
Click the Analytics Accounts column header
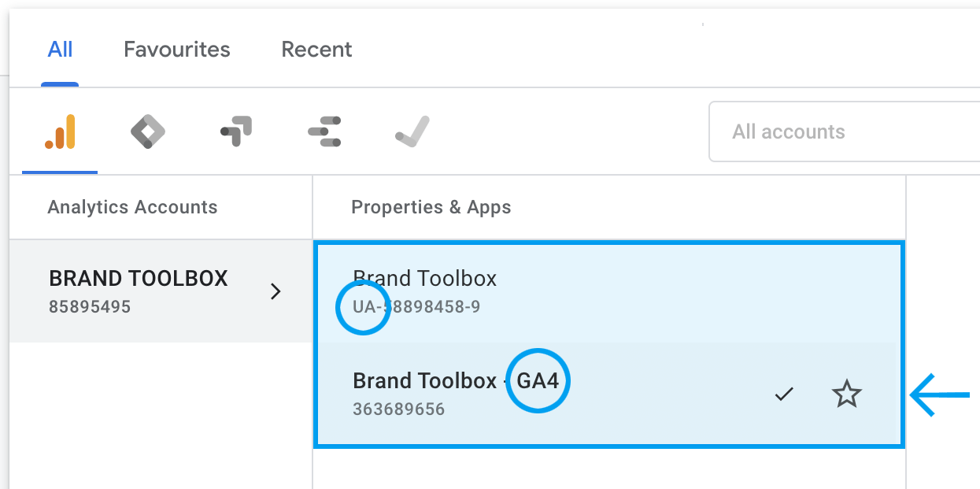pos(132,208)
